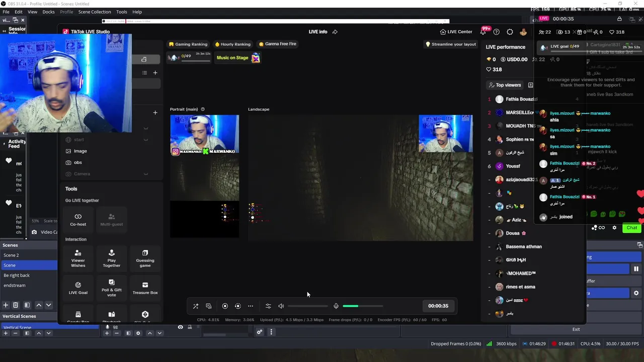Viewport: 644px width, 362px height.
Task: Click the Music on Stage banner
Action: 237,58
